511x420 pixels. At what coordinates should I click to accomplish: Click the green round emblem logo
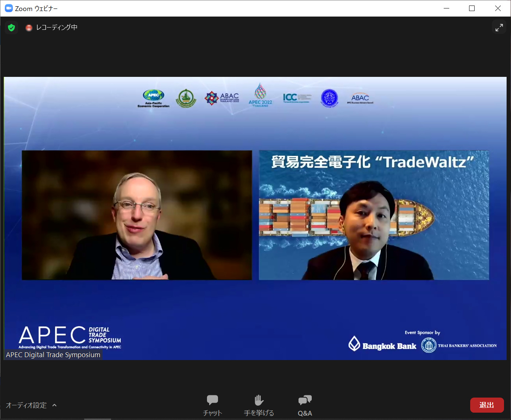click(186, 98)
